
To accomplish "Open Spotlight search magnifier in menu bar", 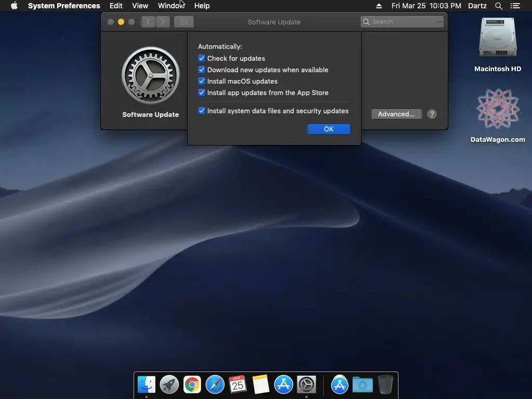I will [x=498, y=6].
